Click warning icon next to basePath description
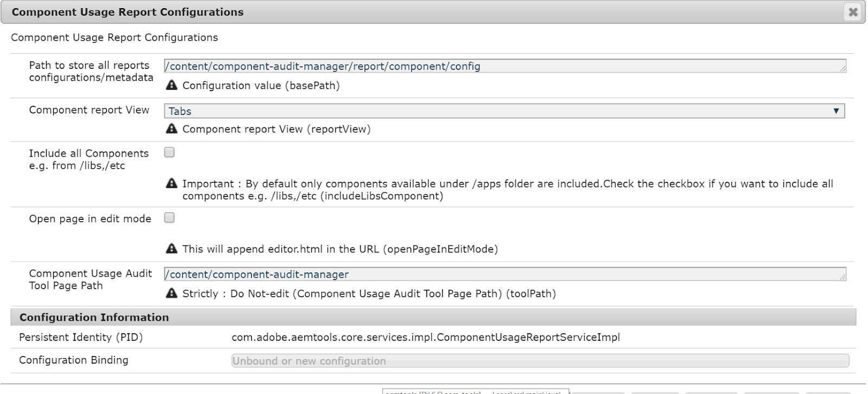Image resolution: width=868 pixels, height=394 pixels. [171, 85]
